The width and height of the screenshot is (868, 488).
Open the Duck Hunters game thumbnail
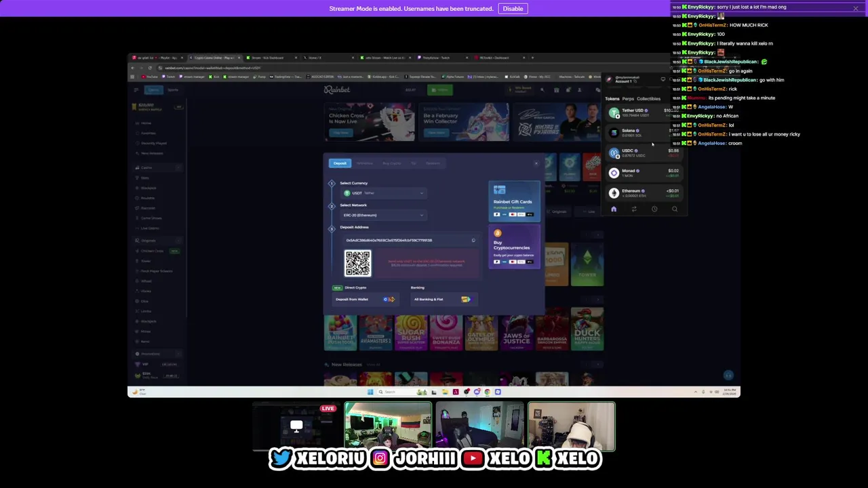587,329
